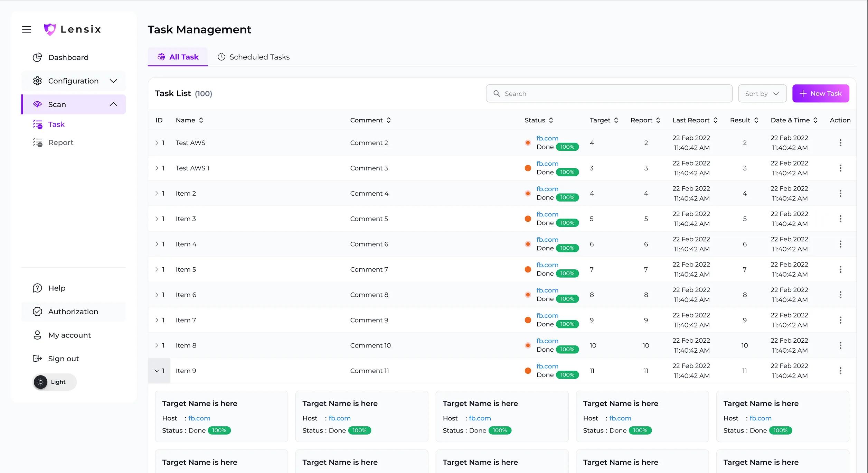
Task: Click the Comment 6 cell
Action: 369,244
